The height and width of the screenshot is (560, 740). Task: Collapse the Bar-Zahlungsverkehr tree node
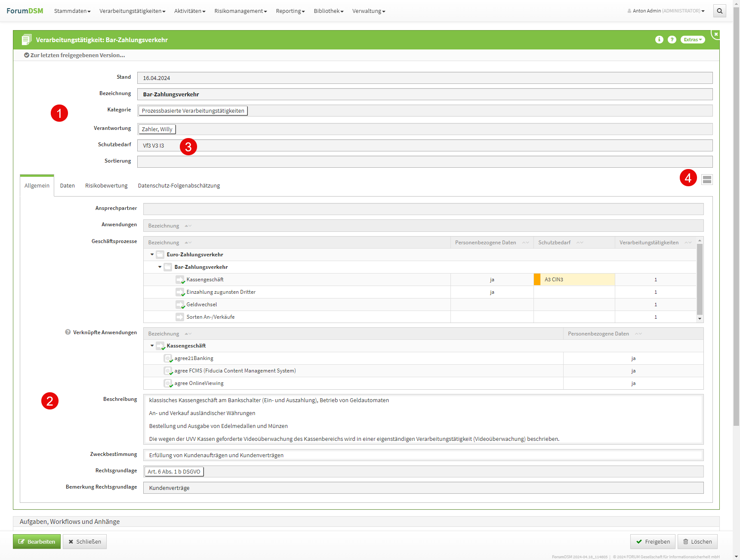click(x=160, y=267)
